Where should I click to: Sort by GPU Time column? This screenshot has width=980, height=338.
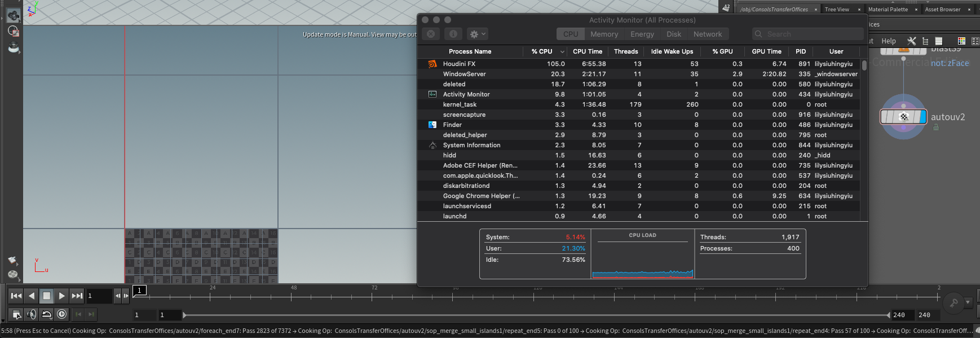[767, 51]
